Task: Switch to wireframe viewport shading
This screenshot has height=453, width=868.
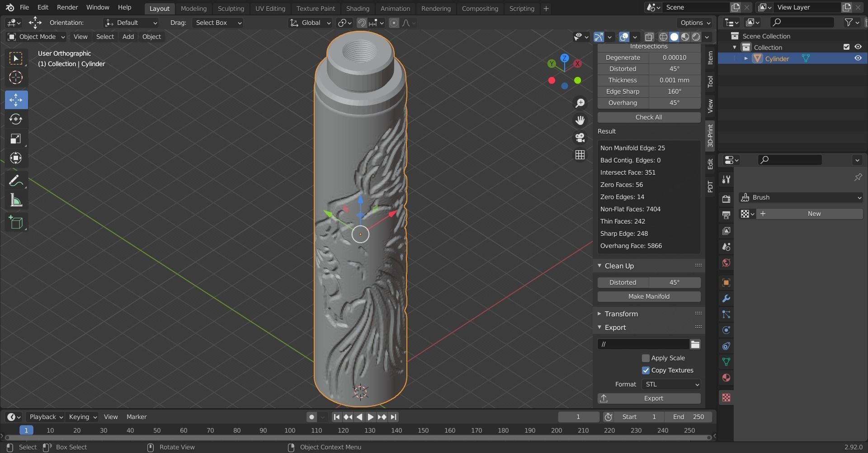Action: (x=663, y=37)
